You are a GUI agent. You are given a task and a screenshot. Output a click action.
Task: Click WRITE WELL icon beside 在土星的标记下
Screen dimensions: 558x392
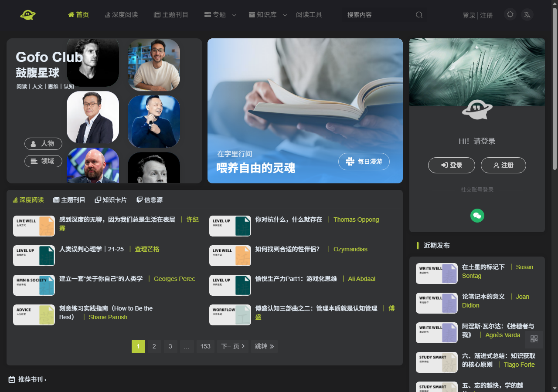point(437,274)
